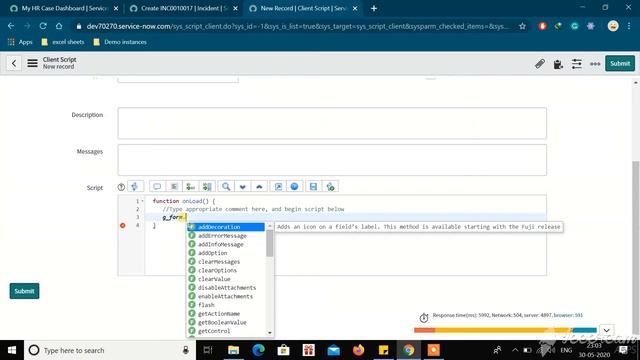Click the save floppy disk icon
This screenshot has height=360, width=640.
click(x=313, y=187)
